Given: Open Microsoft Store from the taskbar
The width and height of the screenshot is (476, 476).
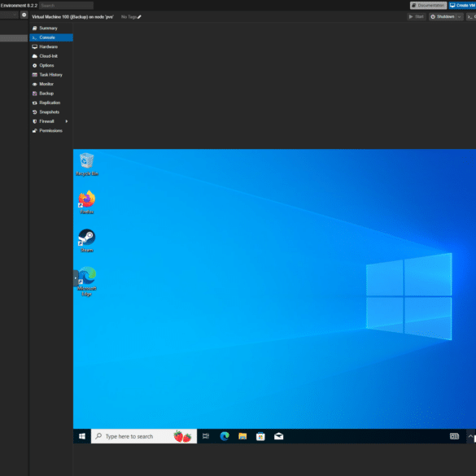Looking at the screenshot, I should tap(260, 436).
